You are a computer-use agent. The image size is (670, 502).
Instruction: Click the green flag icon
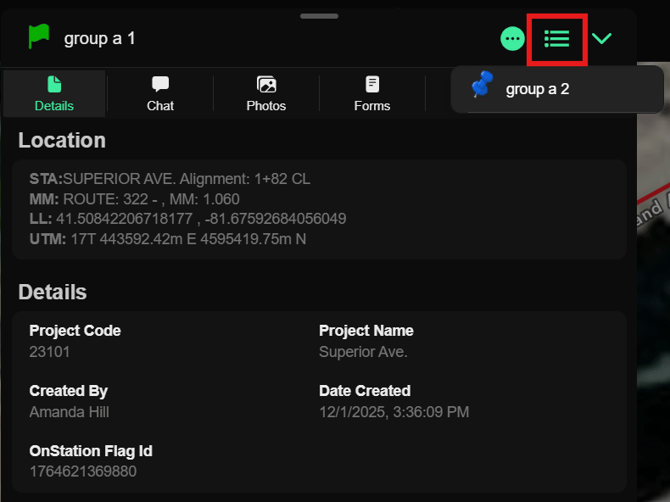coord(39,37)
